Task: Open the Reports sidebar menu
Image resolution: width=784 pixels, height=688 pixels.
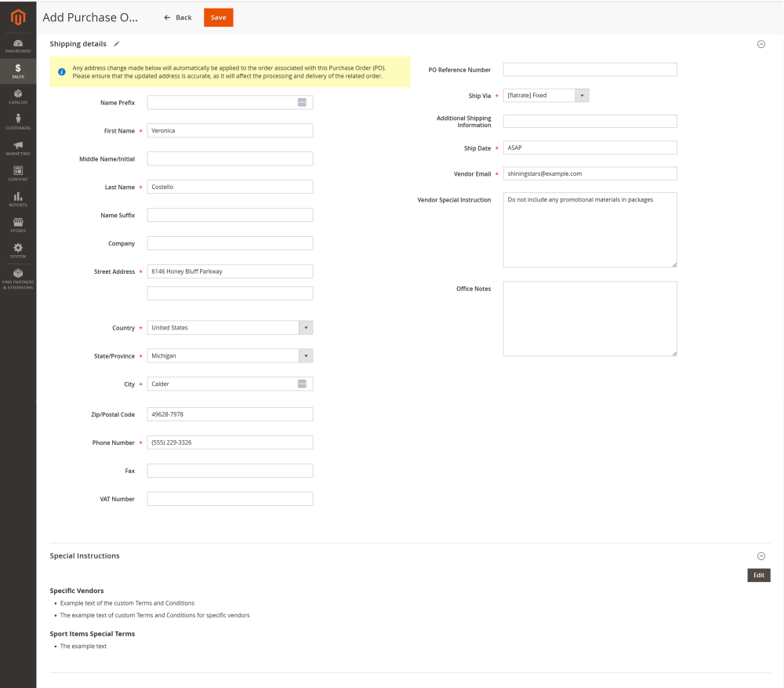Action: 18,199
